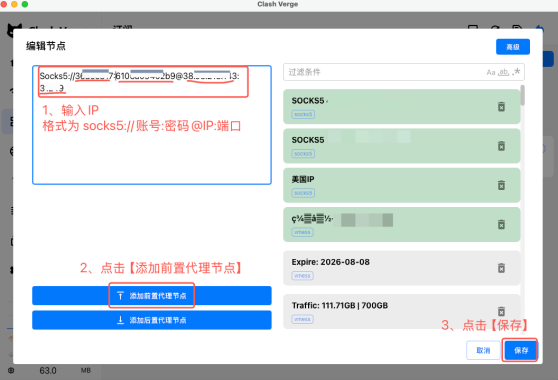Select the 美国IP node item
Screen dimensions: 558x380
pyautogui.click(x=401, y=185)
